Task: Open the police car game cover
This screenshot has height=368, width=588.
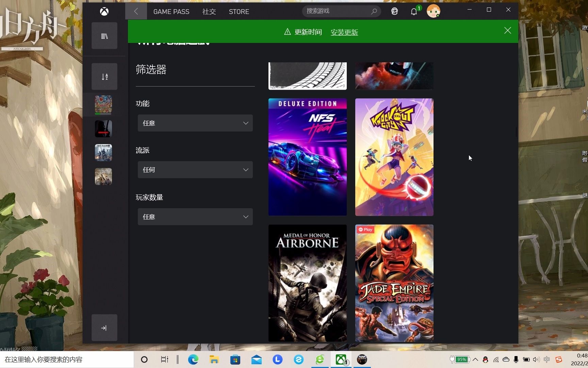Action: coord(394,76)
